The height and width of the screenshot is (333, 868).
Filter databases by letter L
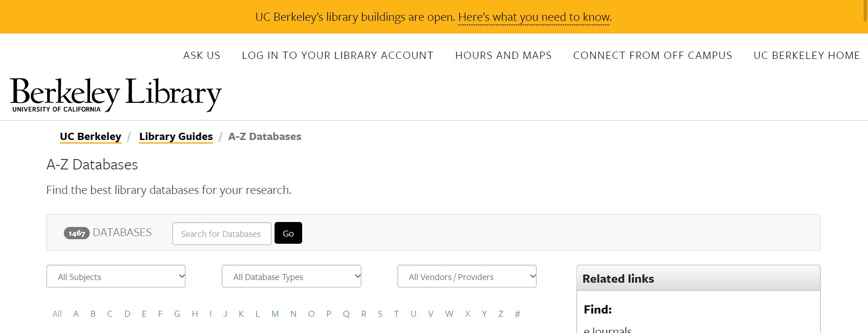(258, 314)
